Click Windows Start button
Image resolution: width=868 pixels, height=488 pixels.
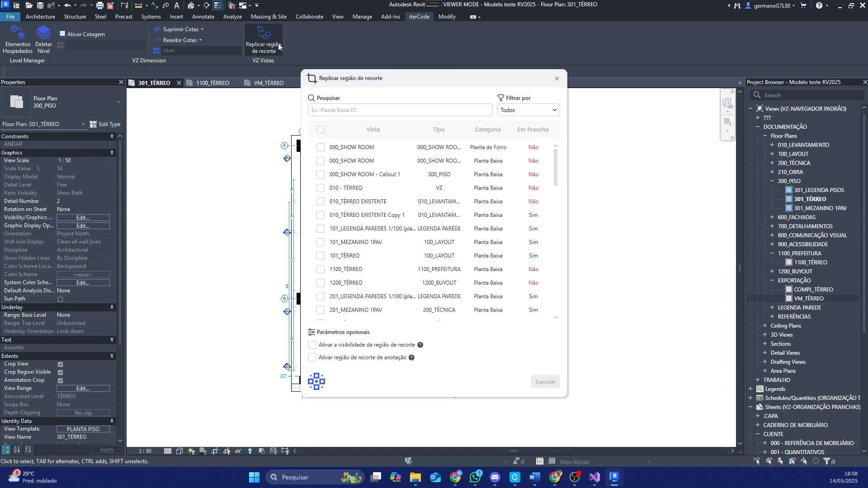tap(254, 477)
